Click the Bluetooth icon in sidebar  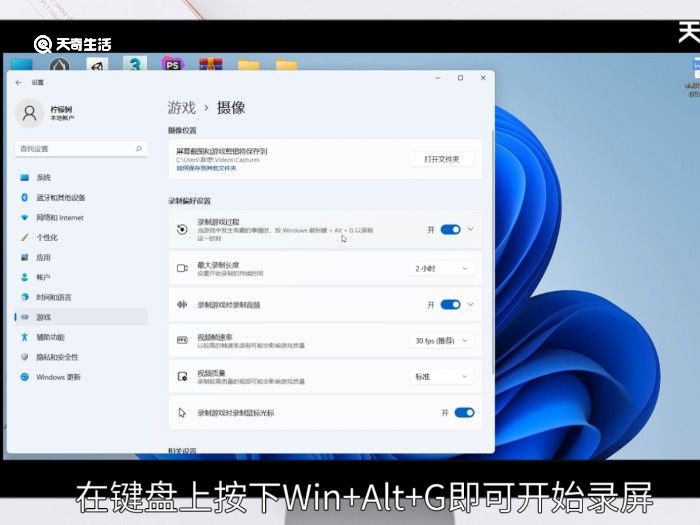click(25, 197)
